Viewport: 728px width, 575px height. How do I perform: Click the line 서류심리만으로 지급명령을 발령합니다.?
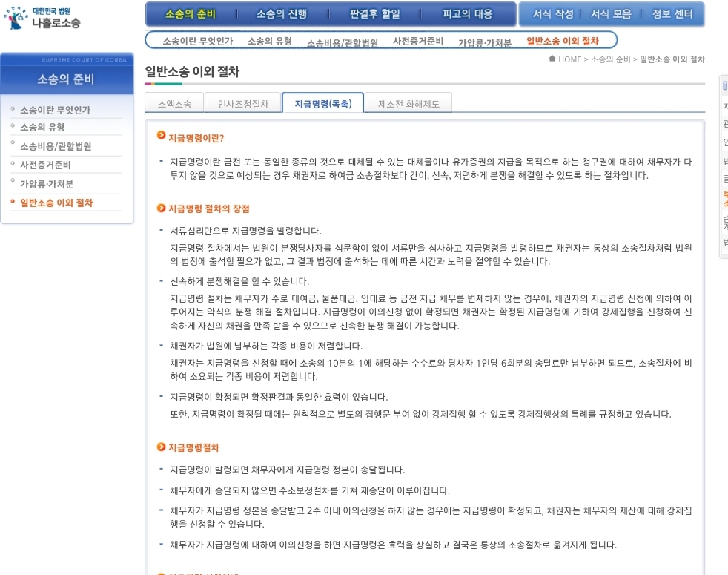click(245, 231)
